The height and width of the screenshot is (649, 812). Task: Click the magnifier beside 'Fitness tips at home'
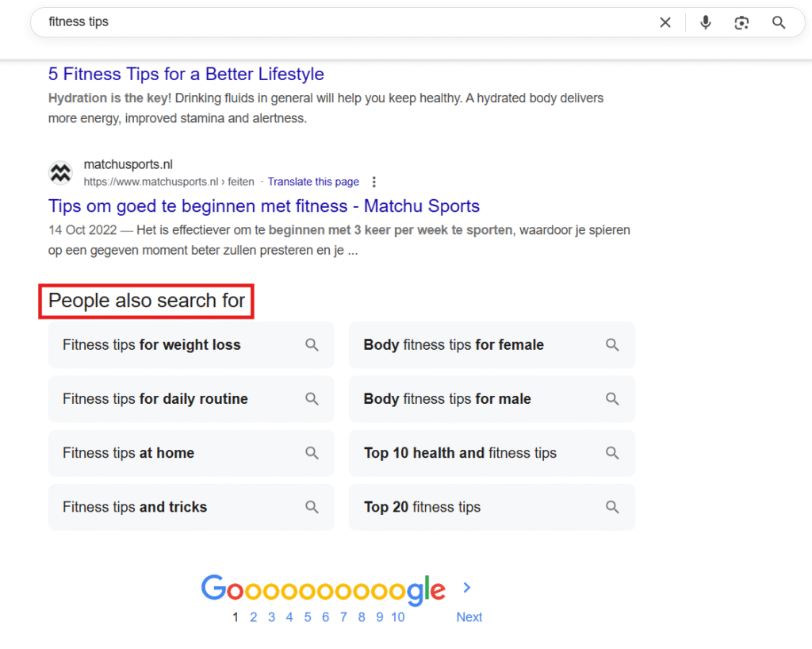pyautogui.click(x=312, y=453)
